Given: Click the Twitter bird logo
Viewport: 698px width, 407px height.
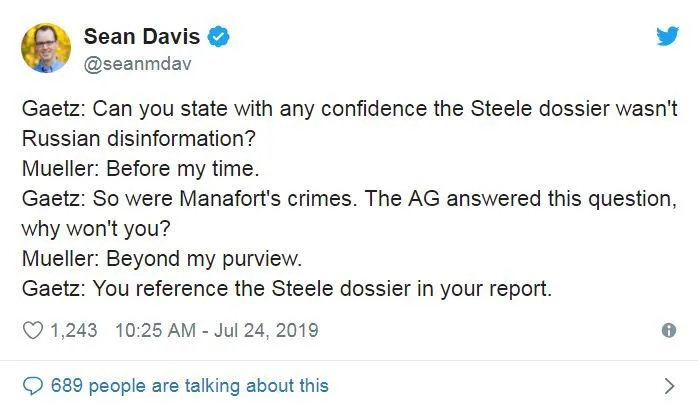Looking at the screenshot, I should point(667,37).
